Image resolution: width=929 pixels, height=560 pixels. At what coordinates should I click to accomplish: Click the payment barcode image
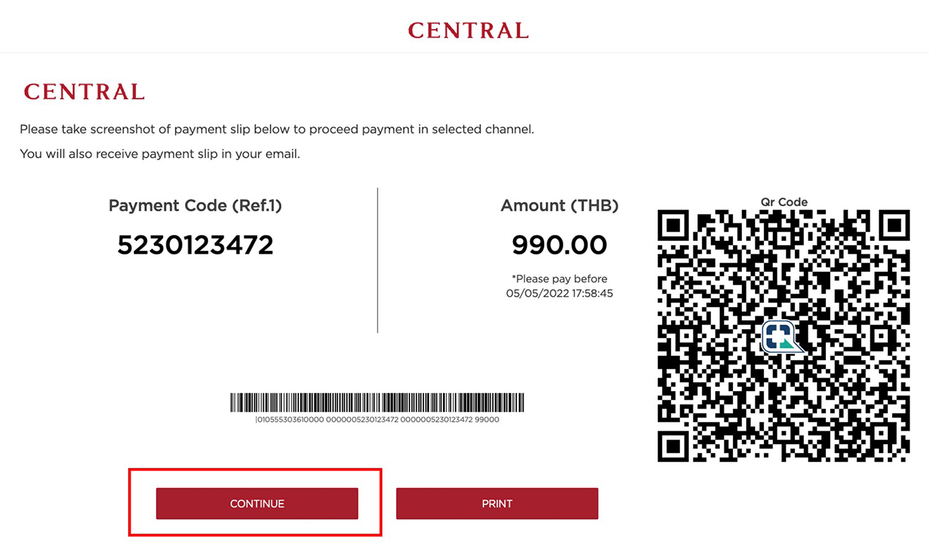(x=377, y=403)
